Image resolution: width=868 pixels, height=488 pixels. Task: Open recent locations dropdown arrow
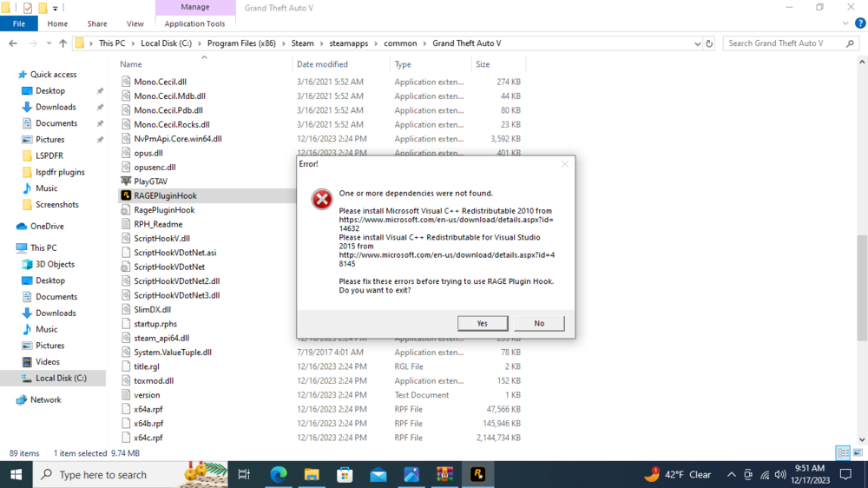click(x=49, y=43)
